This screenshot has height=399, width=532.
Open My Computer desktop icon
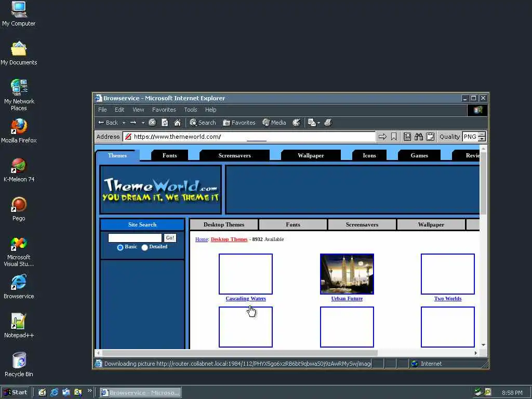[x=19, y=14]
